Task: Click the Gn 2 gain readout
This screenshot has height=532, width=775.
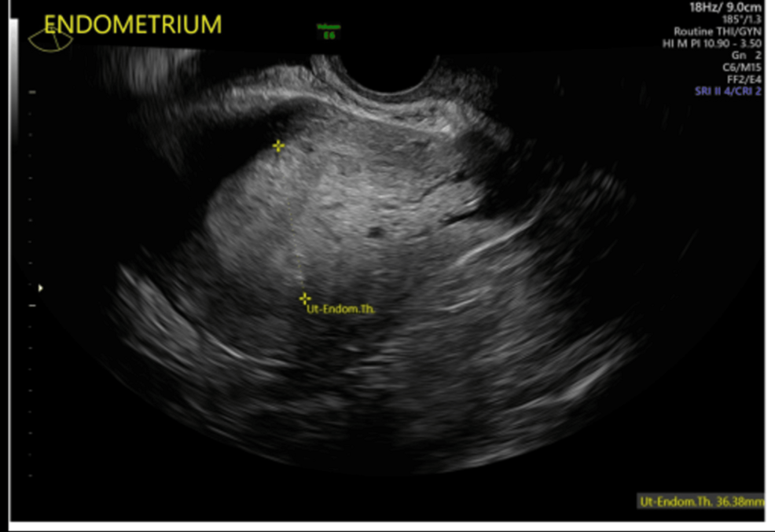Action: pyautogui.click(x=747, y=55)
